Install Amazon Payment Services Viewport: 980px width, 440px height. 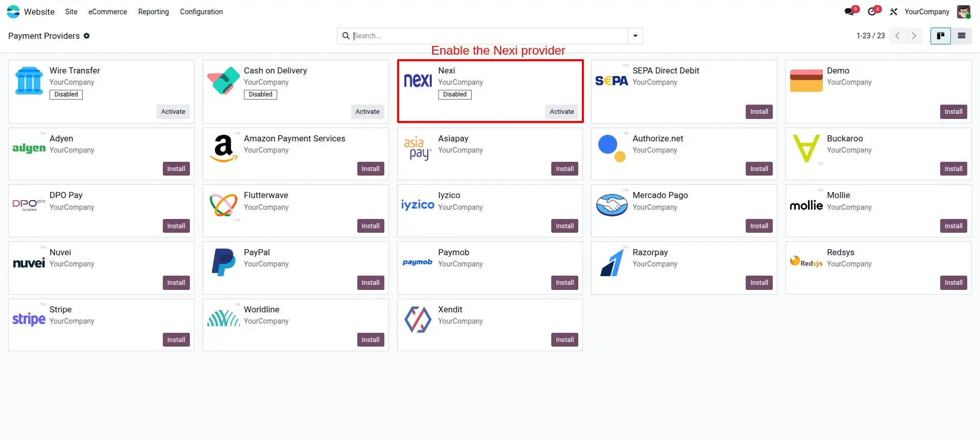pos(371,169)
